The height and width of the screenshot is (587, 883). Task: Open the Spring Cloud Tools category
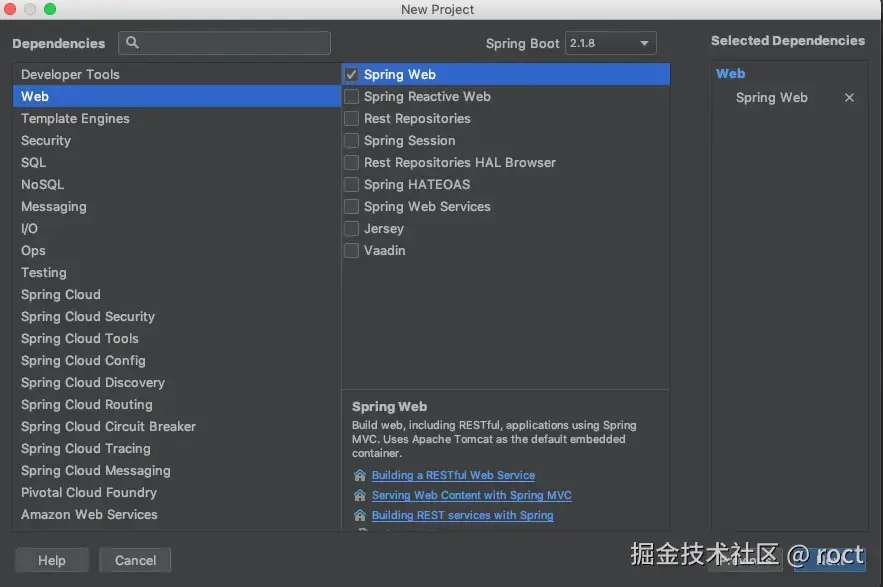(x=177, y=338)
